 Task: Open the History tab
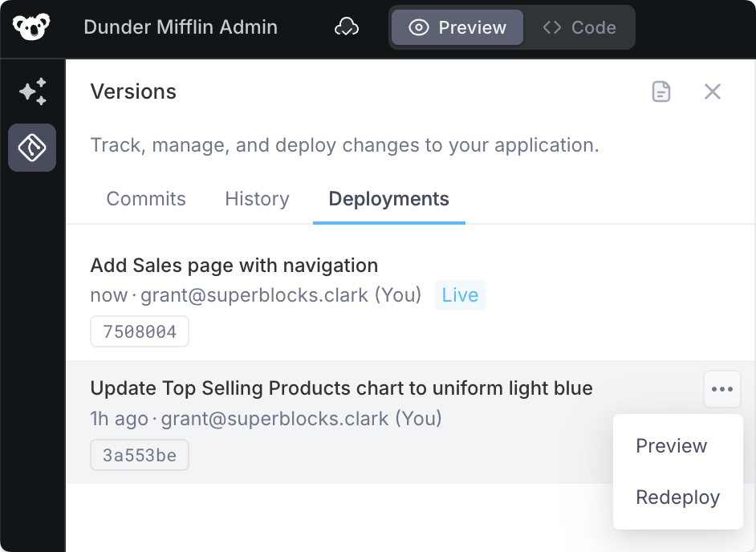click(x=257, y=199)
